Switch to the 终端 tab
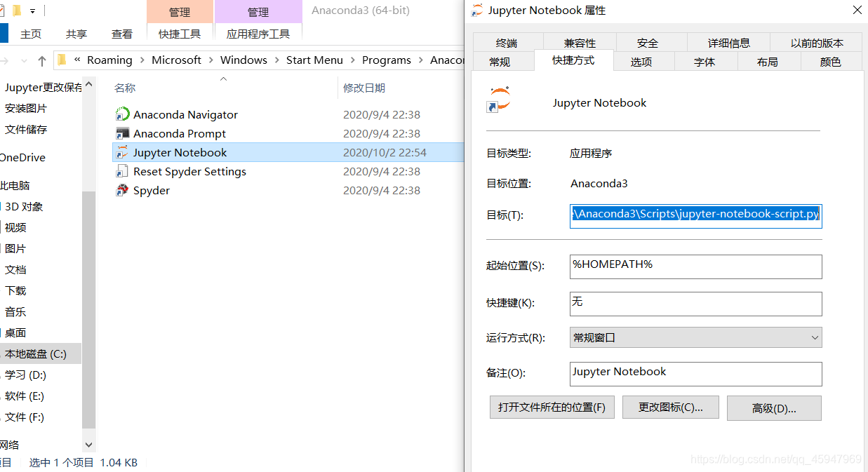 (x=506, y=43)
